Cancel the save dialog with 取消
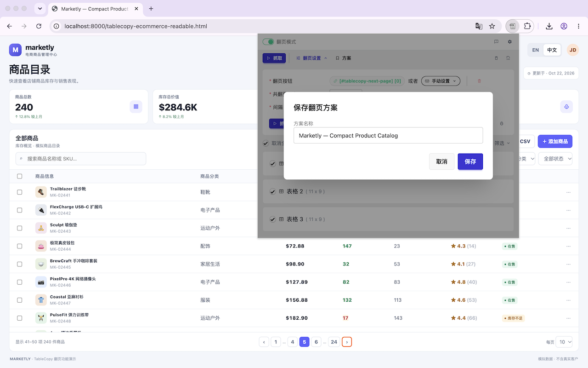The height and width of the screenshot is (368, 588). (x=442, y=161)
